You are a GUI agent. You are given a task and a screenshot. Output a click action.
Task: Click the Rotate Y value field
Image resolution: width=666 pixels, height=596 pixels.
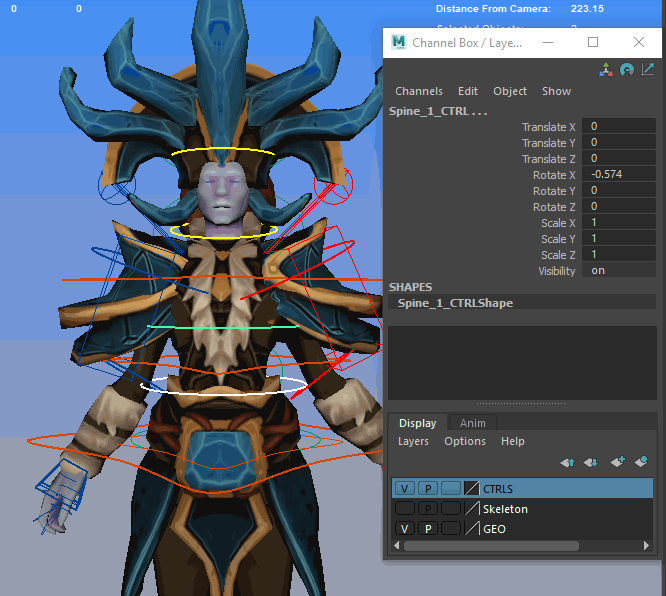point(619,190)
